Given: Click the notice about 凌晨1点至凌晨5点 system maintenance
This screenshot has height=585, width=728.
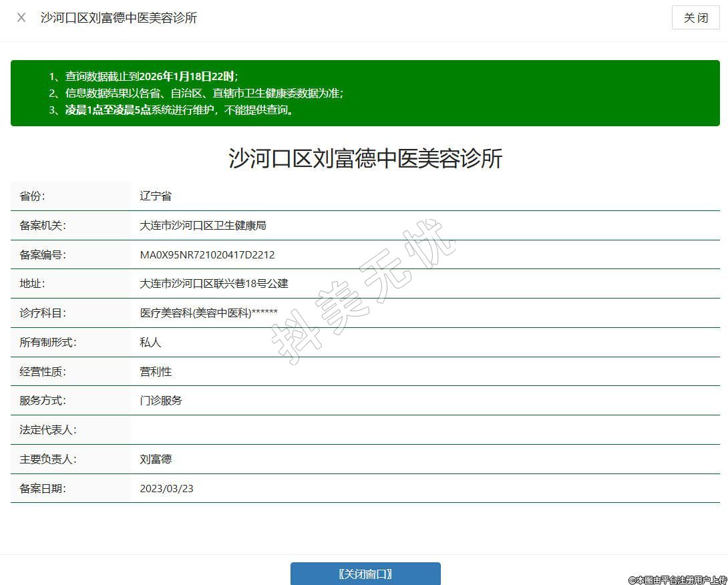Looking at the screenshot, I should click(170, 110).
